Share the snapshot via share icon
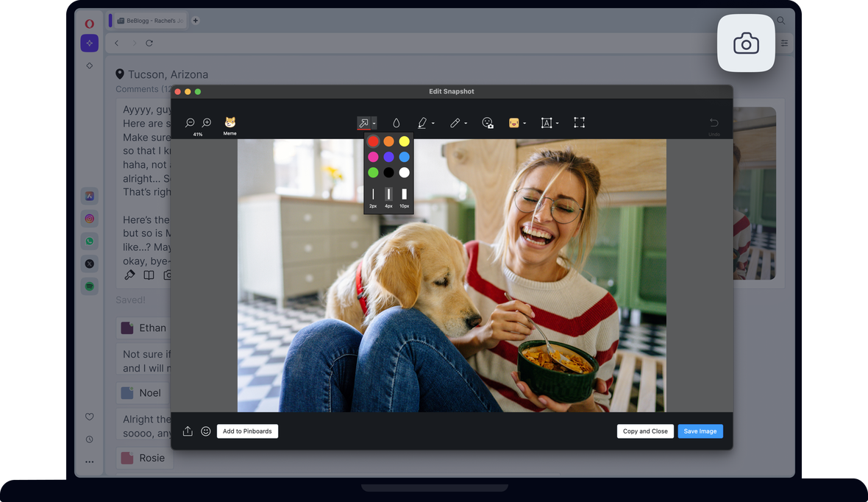 tap(188, 431)
